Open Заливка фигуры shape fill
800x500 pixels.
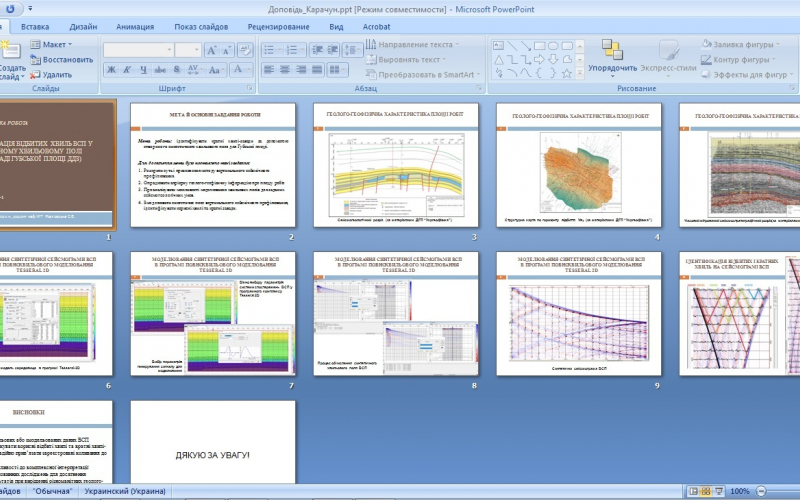pyautogui.click(x=741, y=44)
